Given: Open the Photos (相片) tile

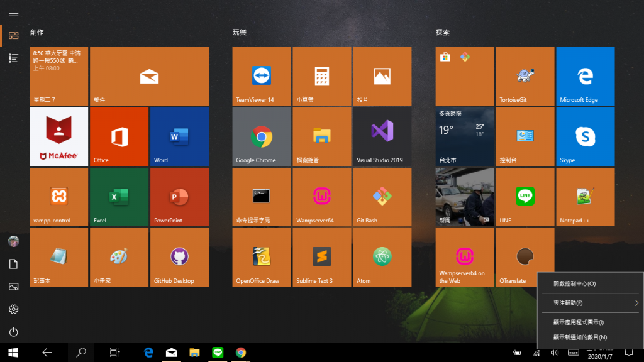Looking at the screenshot, I should click(382, 76).
